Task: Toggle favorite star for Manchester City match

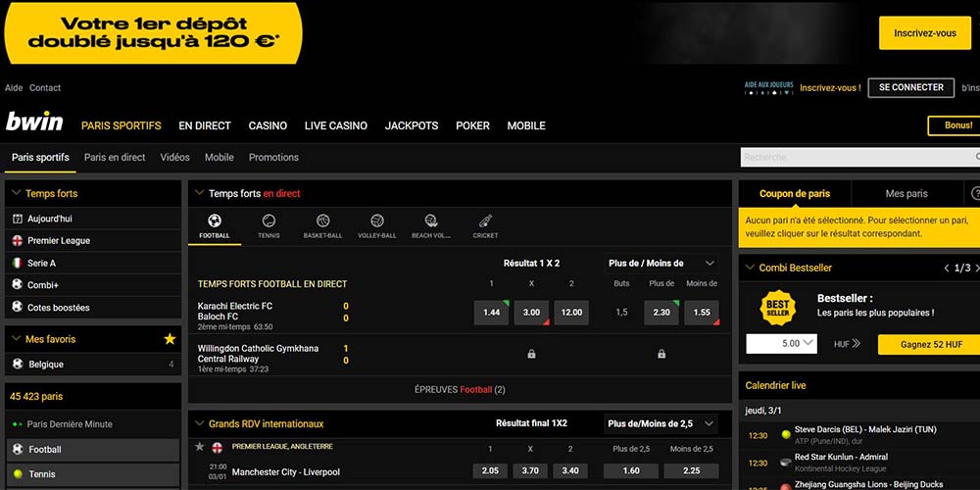Action: (200, 447)
